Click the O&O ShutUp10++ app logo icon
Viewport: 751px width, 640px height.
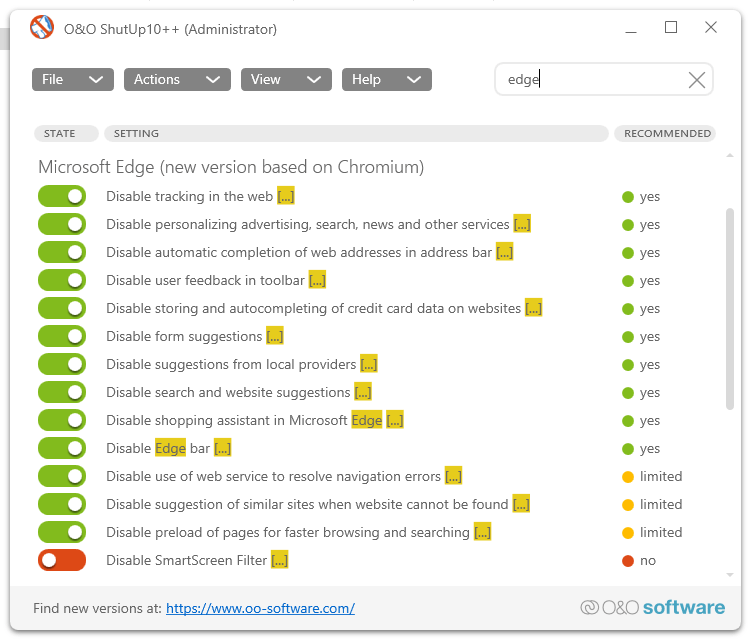coord(42,28)
